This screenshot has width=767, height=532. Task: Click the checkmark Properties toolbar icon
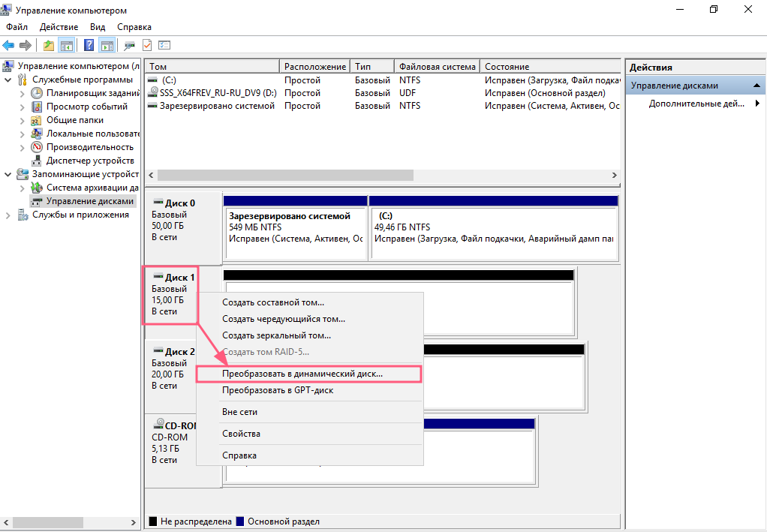click(x=147, y=45)
